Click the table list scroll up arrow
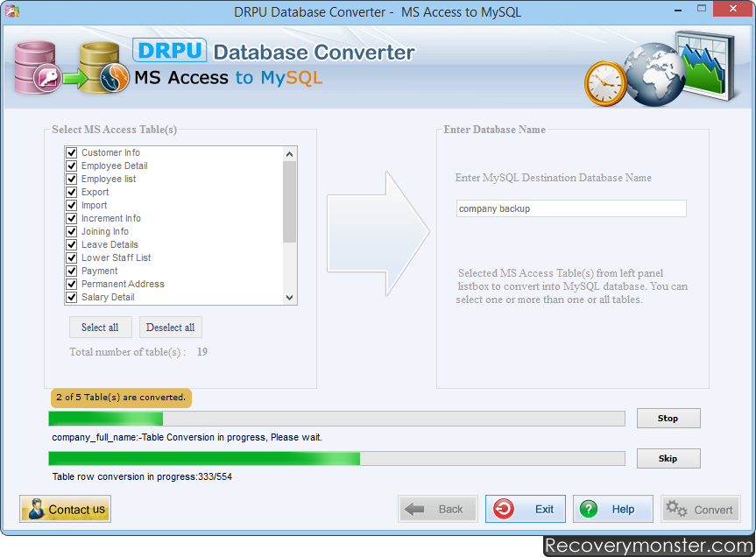This screenshot has height=557, width=756. [x=289, y=154]
